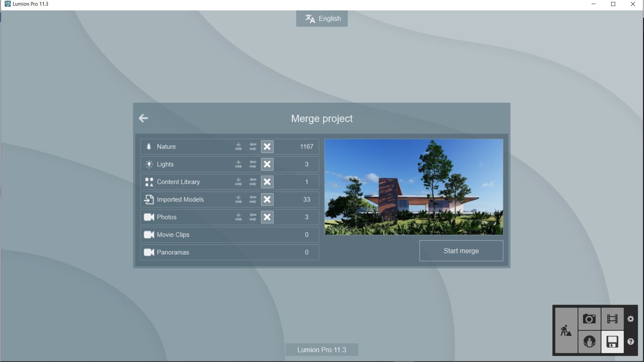Image resolution: width=644 pixels, height=362 pixels.
Task: Click the floppy disk Files icon
Action: pos(612,342)
